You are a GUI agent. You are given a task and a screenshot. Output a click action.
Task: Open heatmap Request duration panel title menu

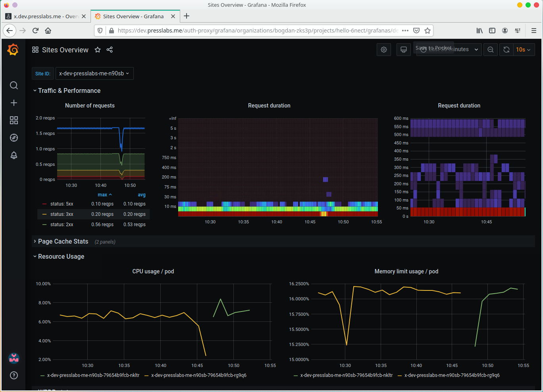click(269, 106)
